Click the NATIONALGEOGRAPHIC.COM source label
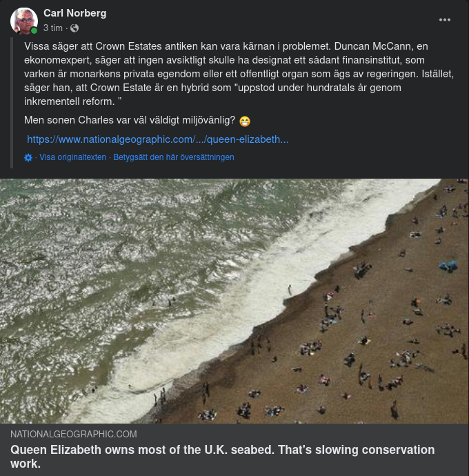 74,434
